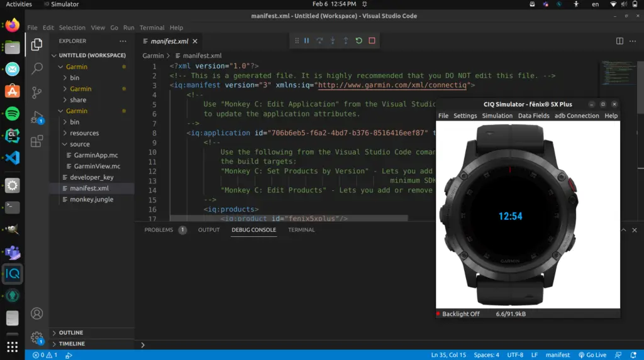644x360 pixels.
Task: Open the Terminal menu
Action: coord(152,28)
